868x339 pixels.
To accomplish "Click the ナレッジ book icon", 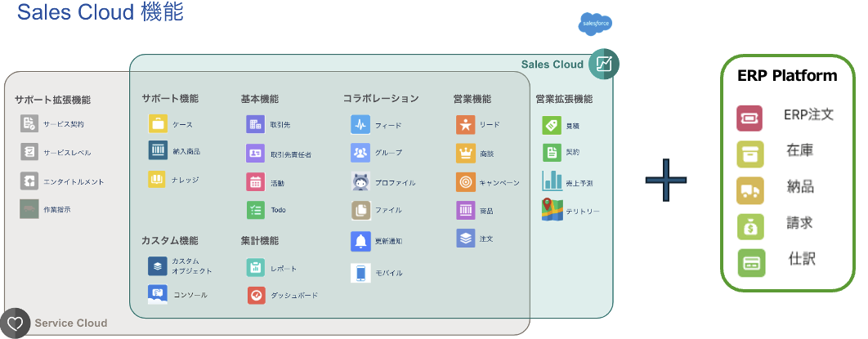I will pos(158,179).
